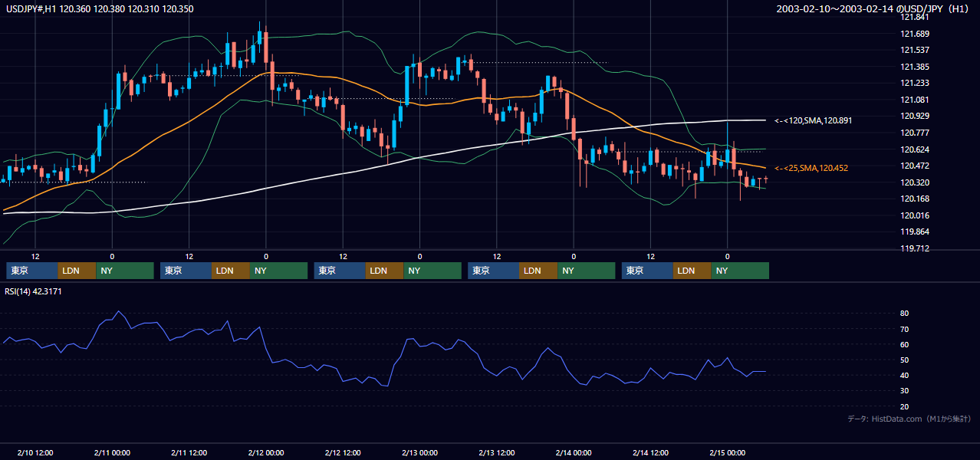The width and height of the screenshot is (980, 460).
Task: Select the 2/14 00:00 time axis label
Action: click(573, 452)
